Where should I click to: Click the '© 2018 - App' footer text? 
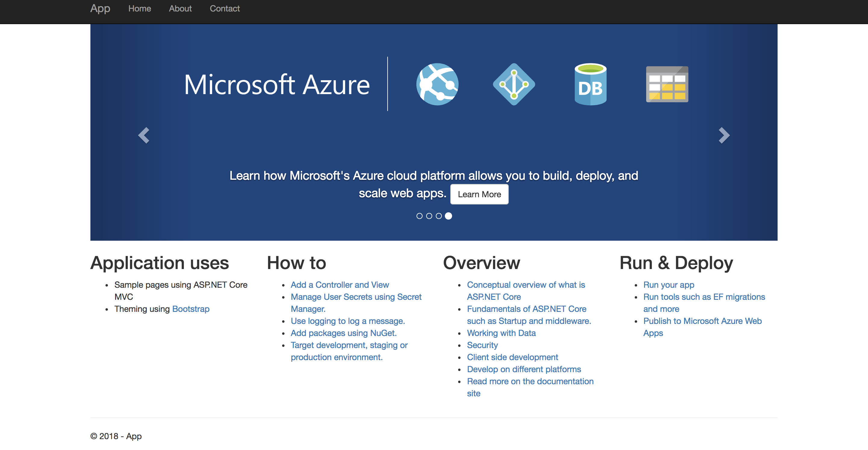pyautogui.click(x=116, y=436)
